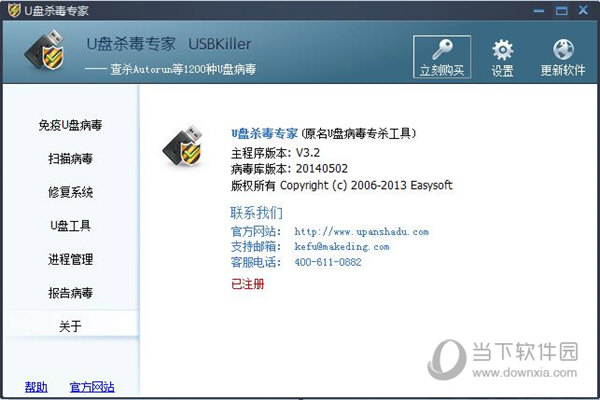This screenshot has width=600, height=400.
Task: Minimize the USBKiller window
Action: click(539, 10)
